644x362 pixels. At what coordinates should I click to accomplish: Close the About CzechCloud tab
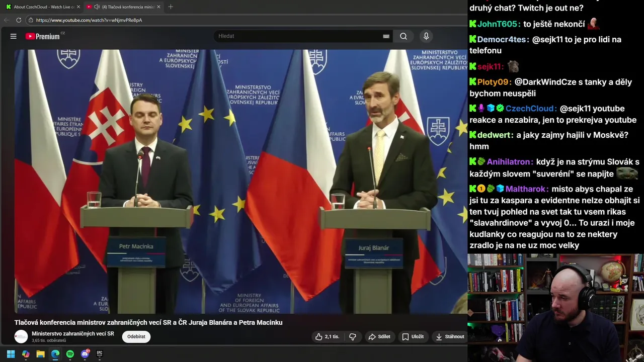point(78,7)
